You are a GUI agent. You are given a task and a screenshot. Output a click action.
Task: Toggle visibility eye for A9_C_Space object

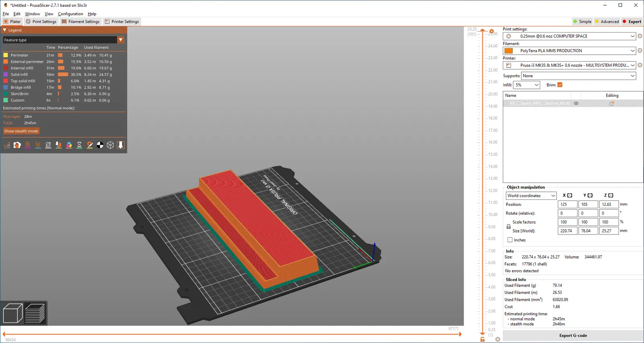(x=576, y=103)
